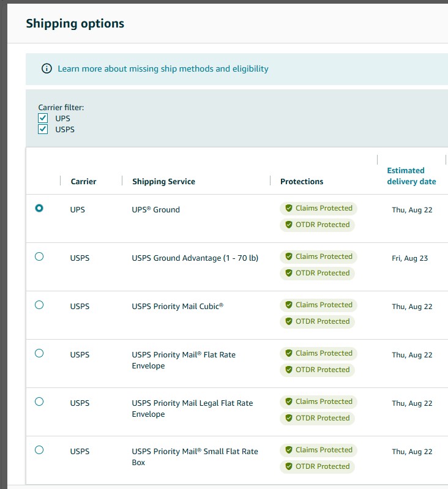
Task: Click Thu, Aug 22 date for Small Flat Rate Box
Action: point(412,452)
